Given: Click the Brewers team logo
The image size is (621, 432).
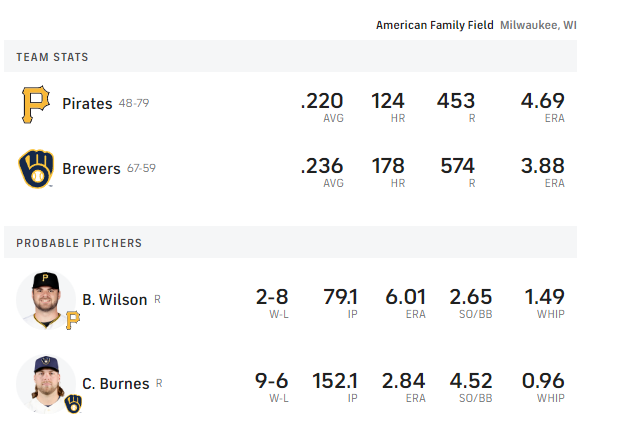Looking at the screenshot, I should (x=37, y=169).
